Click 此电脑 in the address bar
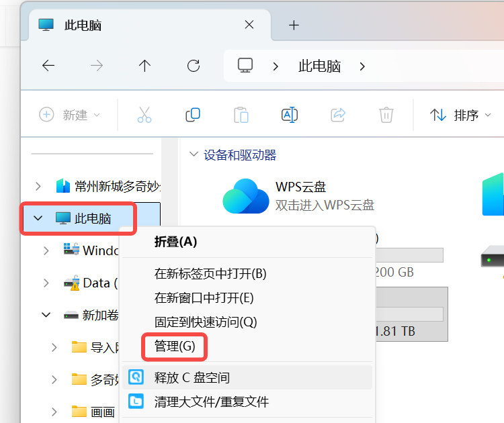The height and width of the screenshot is (423, 504). click(319, 66)
